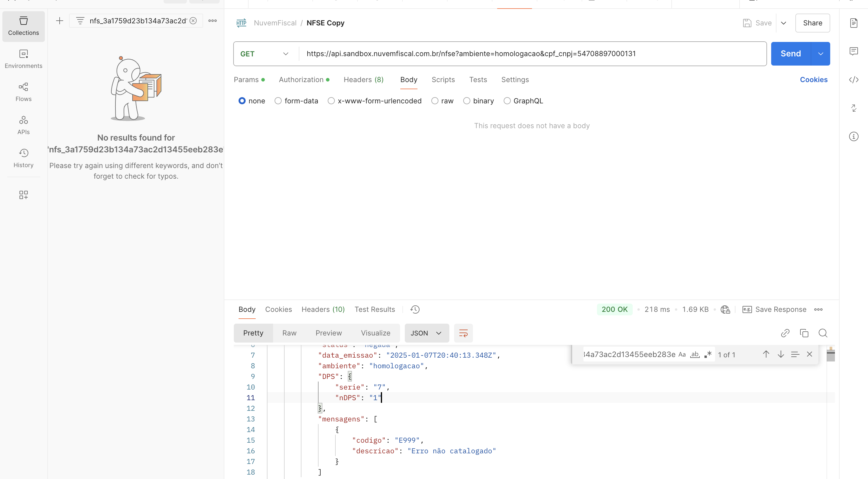
Task: Toggle match whole word in find
Action: [x=695, y=355]
